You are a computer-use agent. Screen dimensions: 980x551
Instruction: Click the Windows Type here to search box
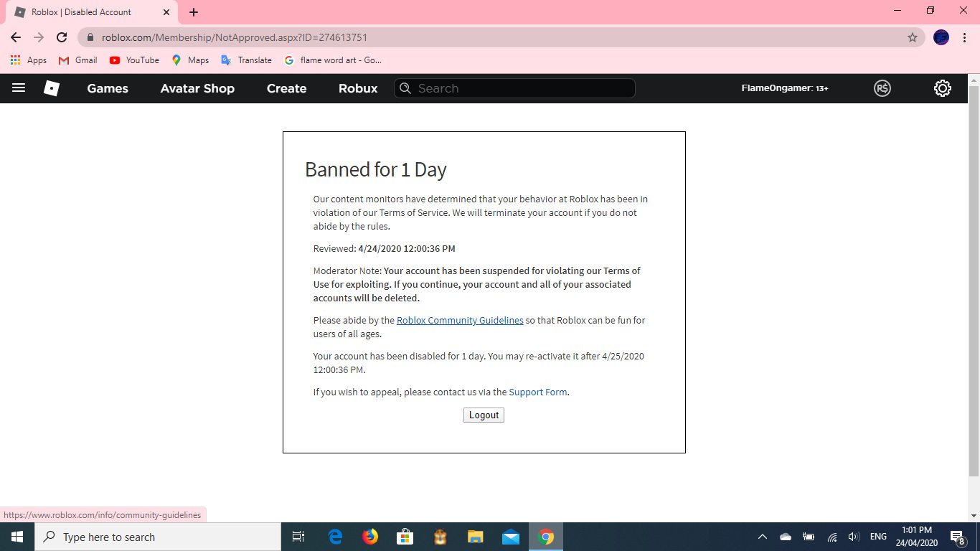158,537
